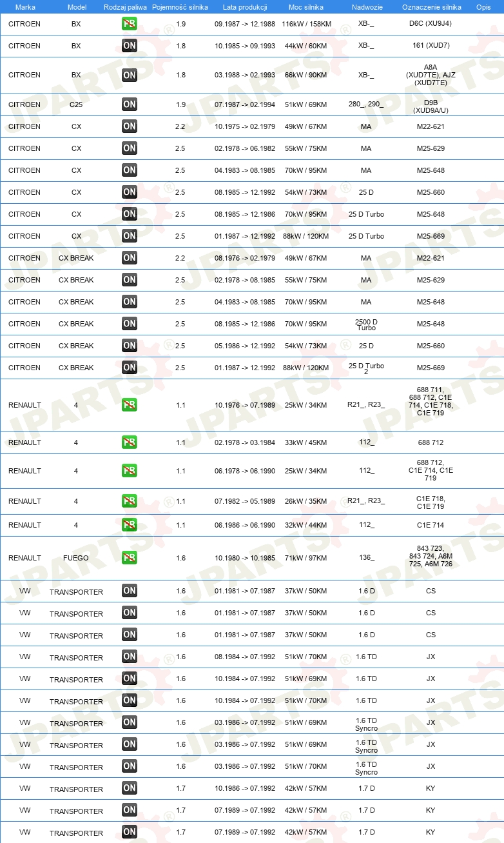The height and width of the screenshot is (843, 504).
Task: Click the ON icon for CX BREAK 2500 D Turbo row
Action: [x=130, y=324]
